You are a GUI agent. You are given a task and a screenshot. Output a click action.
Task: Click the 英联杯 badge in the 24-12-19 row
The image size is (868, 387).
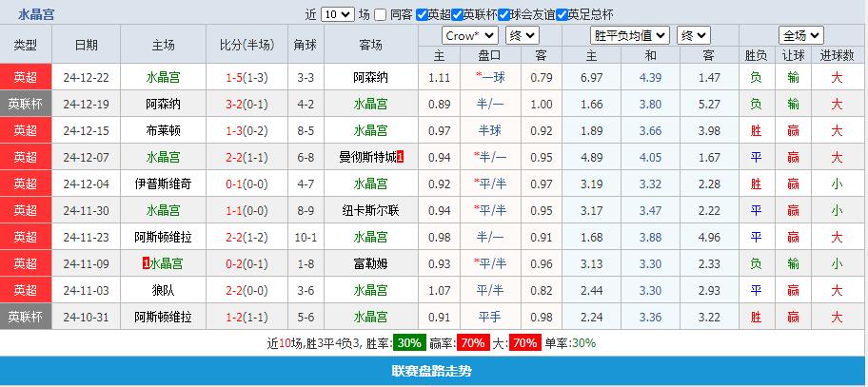coord(26,104)
